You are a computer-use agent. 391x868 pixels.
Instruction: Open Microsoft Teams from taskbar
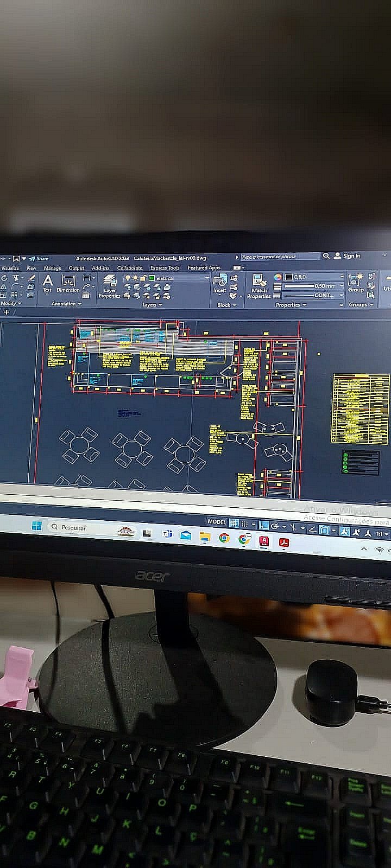(x=168, y=535)
